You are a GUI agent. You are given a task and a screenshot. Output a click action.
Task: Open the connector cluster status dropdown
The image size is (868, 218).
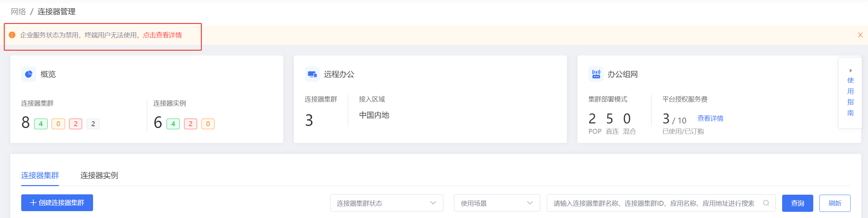tap(387, 203)
